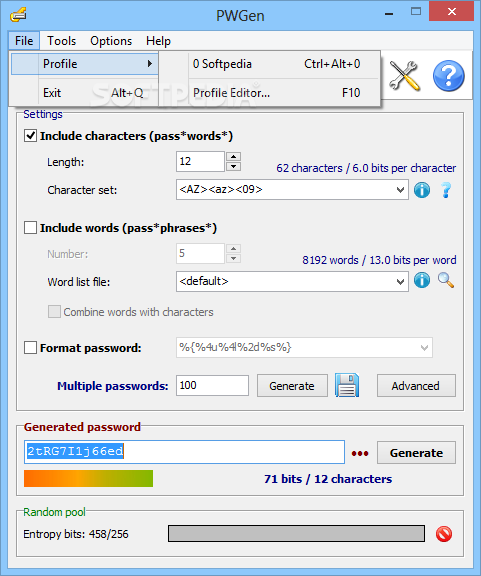This screenshot has width=481, height=576.
Task: Choose Exit from the File menu
Action: [85, 93]
